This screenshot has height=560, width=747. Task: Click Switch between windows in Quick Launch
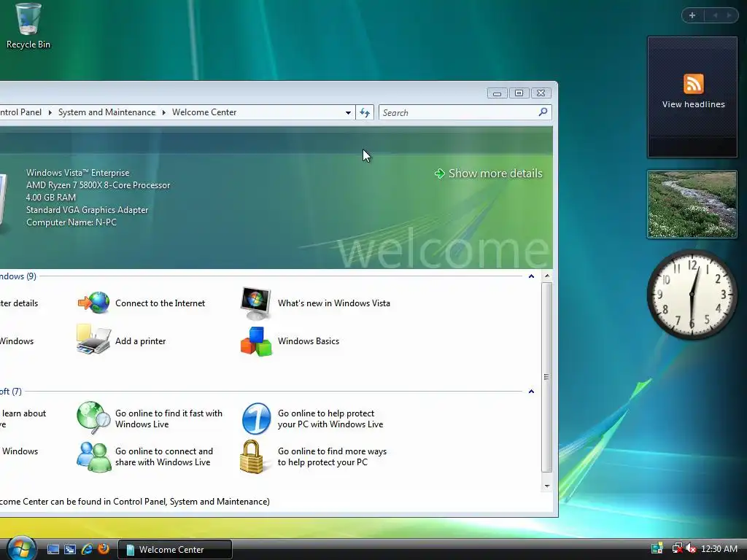pos(70,550)
